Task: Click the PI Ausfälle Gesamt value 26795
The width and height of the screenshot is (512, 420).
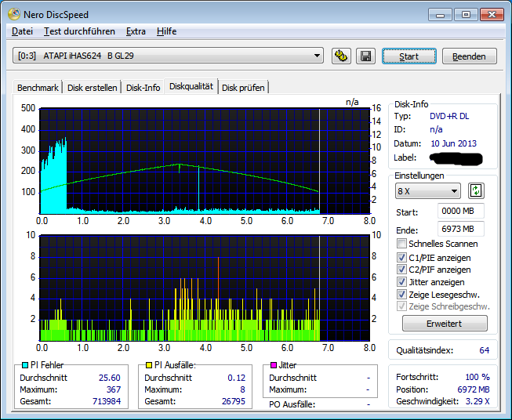Action: [x=233, y=401]
